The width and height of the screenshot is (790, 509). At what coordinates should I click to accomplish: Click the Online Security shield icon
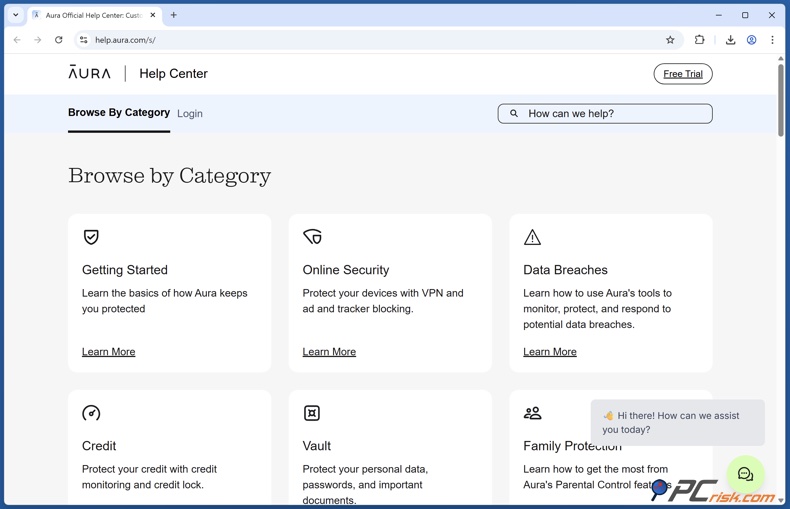point(312,237)
